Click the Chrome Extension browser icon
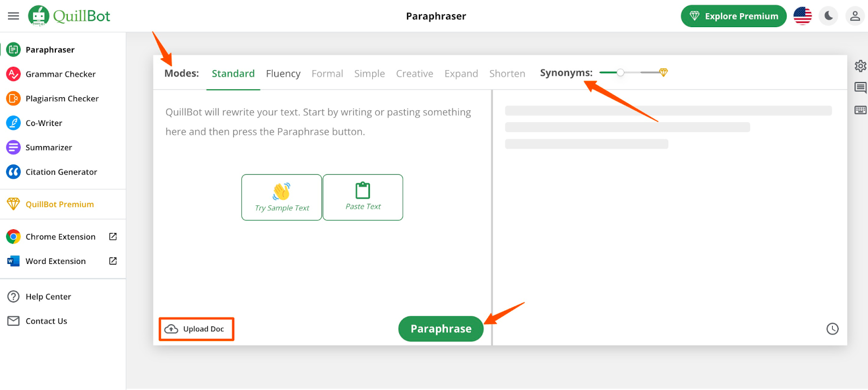The width and height of the screenshot is (868, 390). [14, 237]
